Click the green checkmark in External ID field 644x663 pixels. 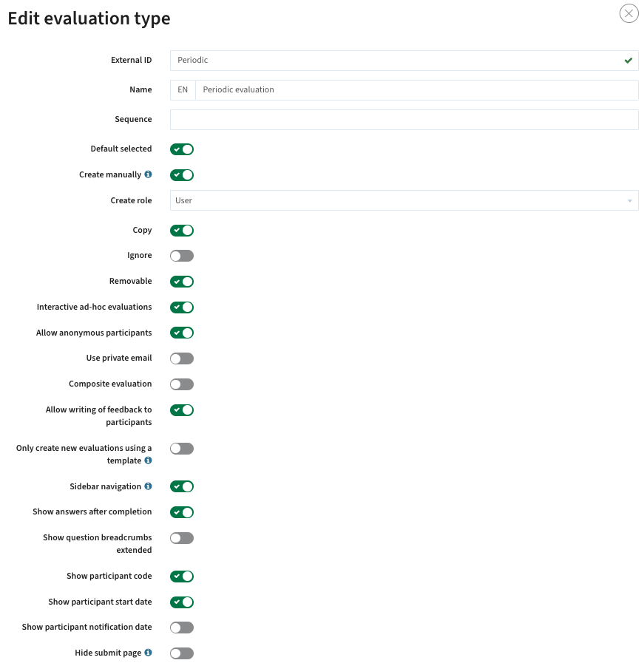click(628, 61)
